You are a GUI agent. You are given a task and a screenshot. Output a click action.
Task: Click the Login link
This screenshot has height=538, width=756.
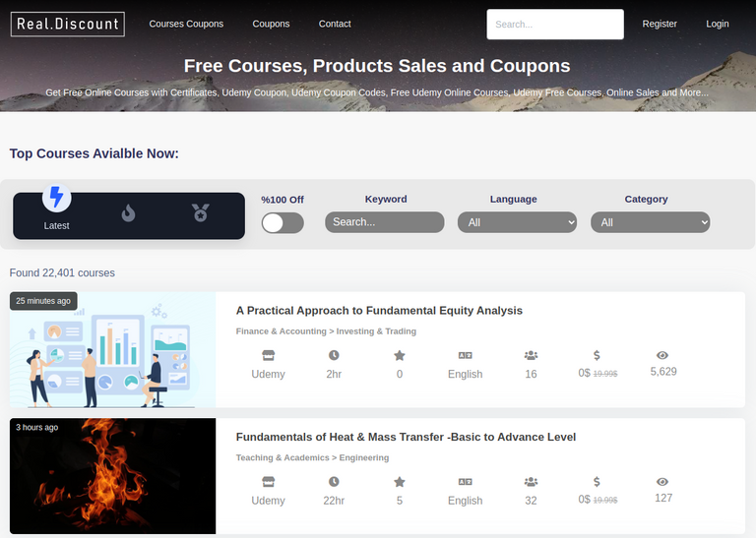point(718,24)
